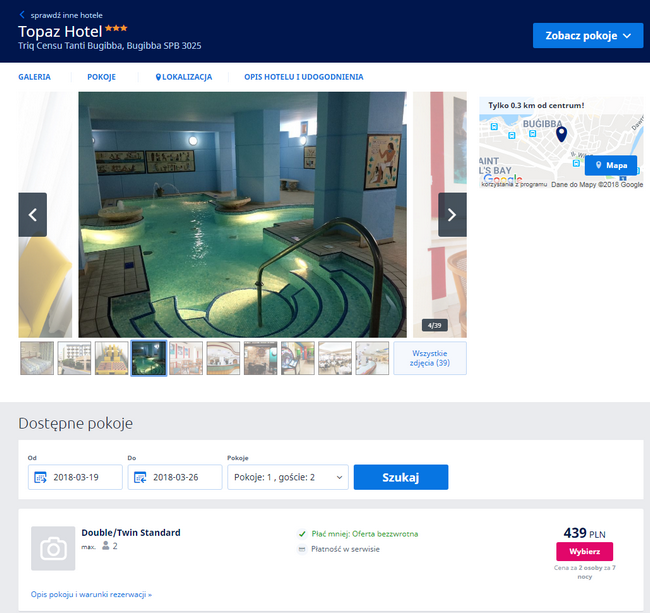Open 'Wszystkie zdjęcia (39)' gallery
This screenshot has width=650, height=613.
pos(430,358)
